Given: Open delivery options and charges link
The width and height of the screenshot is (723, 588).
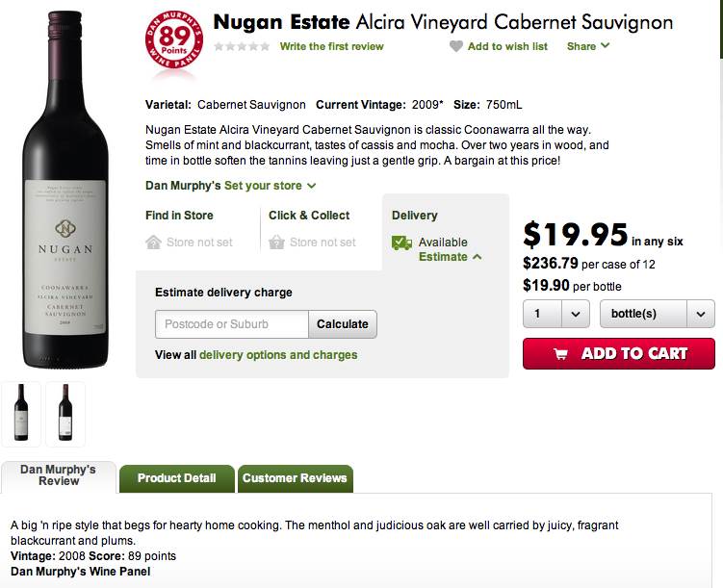Looking at the screenshot, I should click(x=278, y=355).
